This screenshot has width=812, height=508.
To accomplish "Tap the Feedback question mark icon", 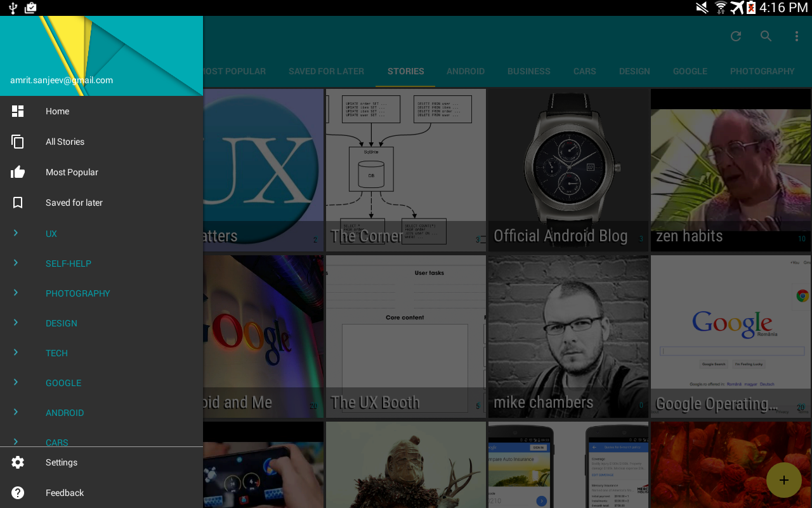I will click(x=18, y=493).
